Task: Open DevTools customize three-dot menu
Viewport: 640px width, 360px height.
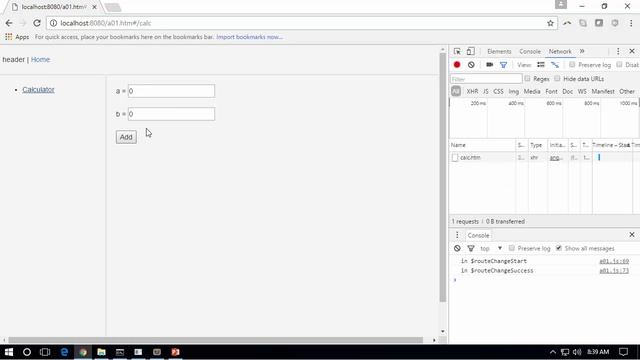Action: (618, 51)
